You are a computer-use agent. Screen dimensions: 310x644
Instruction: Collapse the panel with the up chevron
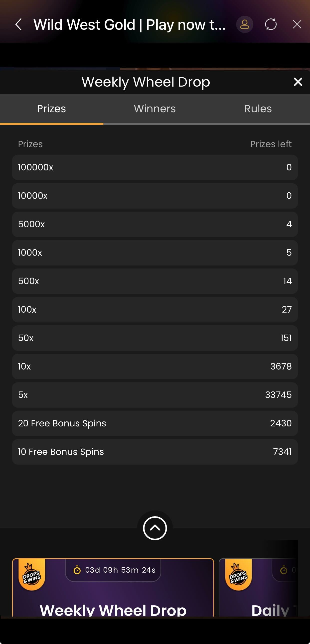tap(155, 528)
